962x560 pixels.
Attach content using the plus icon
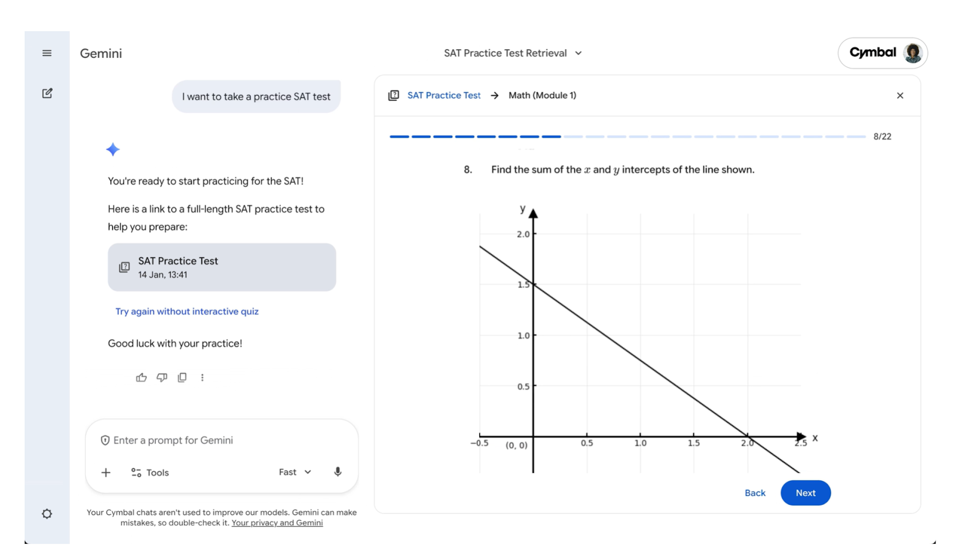click(x=106, y=472)
